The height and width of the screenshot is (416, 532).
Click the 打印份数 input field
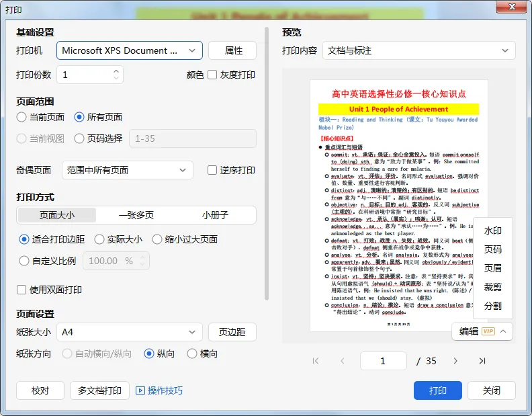[x=90, y=75]
